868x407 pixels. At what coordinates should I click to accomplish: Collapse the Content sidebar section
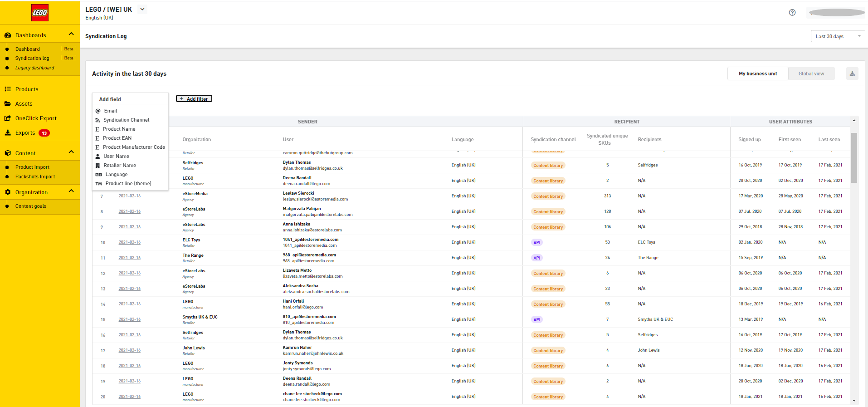tap(71, 152)
